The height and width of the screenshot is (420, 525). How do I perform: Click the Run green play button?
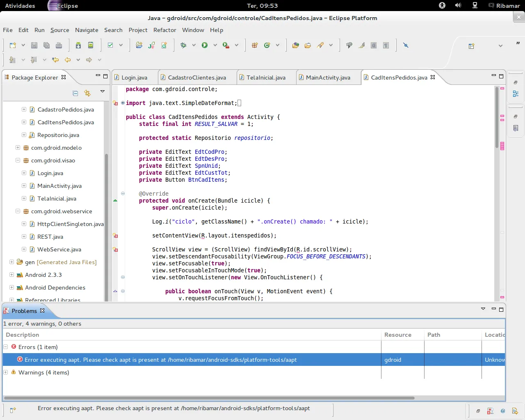tap(205, 45)
